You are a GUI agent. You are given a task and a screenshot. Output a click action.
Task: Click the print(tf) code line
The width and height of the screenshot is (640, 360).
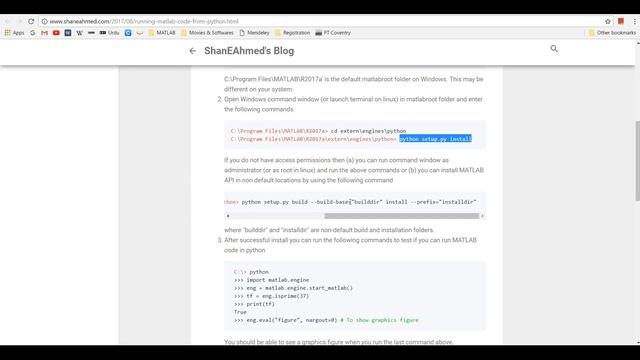(254, 304)
